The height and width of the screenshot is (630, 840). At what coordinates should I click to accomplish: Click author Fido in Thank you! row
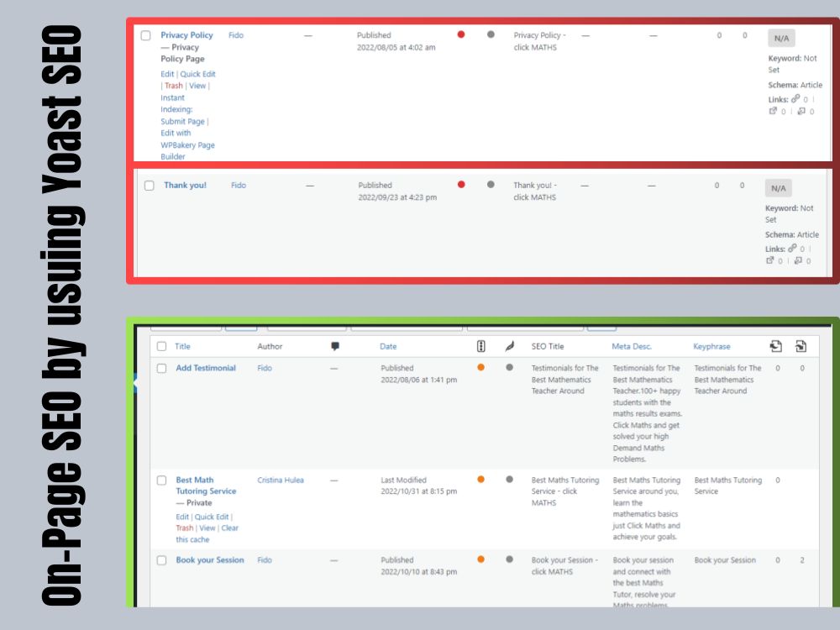pos(239,185)
